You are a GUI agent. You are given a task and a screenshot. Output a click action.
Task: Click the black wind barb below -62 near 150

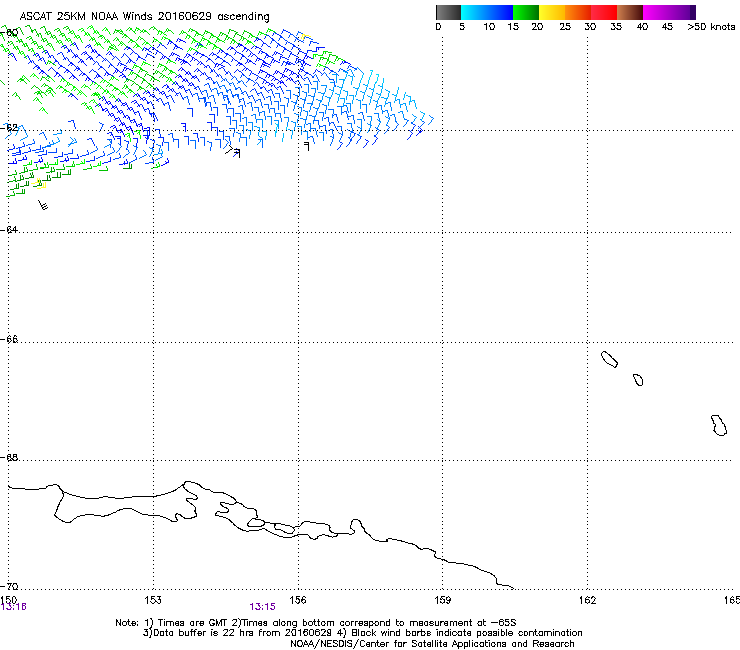tap(43, 205)
